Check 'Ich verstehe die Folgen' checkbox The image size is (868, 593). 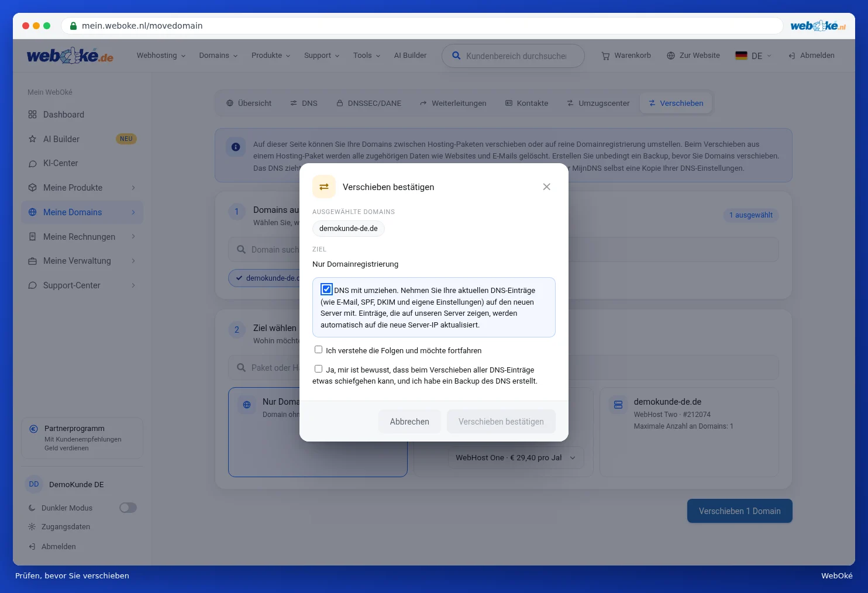(318, 350)
